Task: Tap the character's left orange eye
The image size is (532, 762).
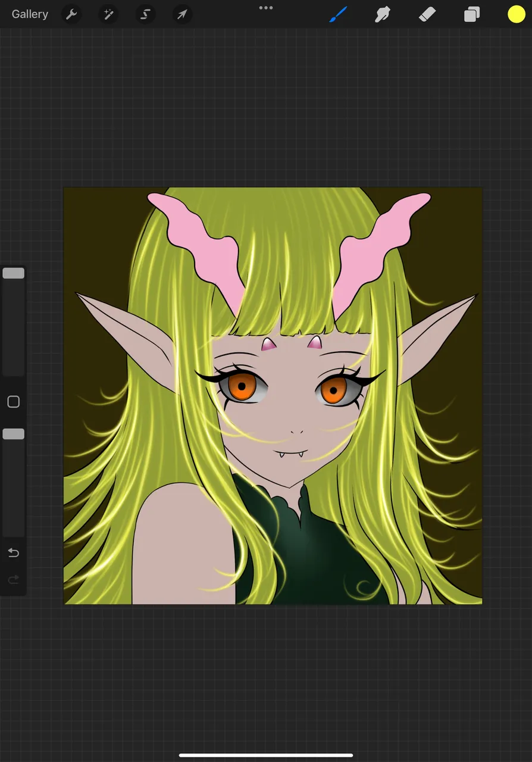Action: point(242,387)
